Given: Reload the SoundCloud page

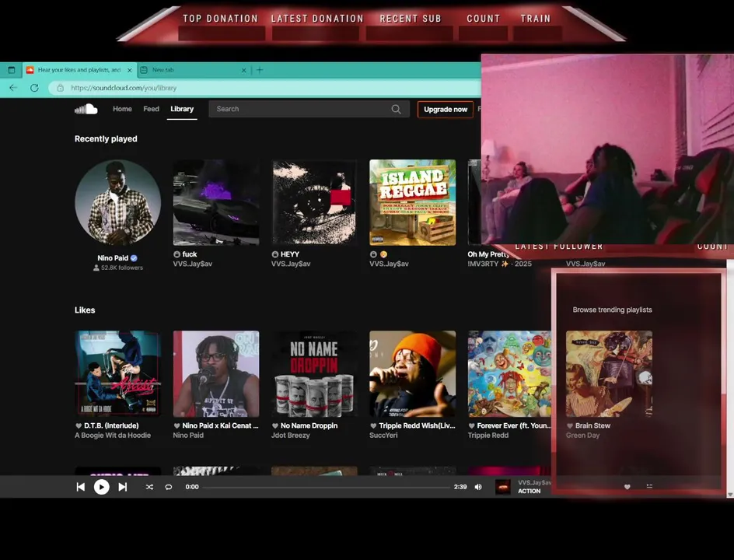Looking at the screenshot, I should tap(34, 88).
